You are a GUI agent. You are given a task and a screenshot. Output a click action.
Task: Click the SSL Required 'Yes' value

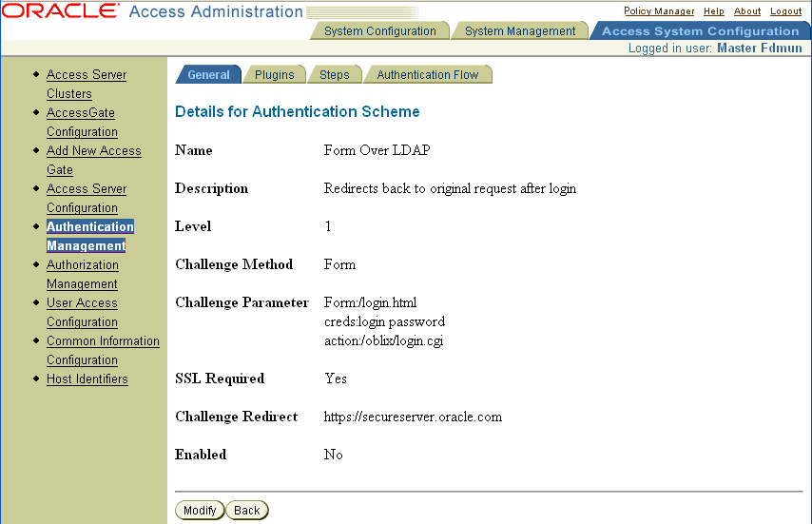(x=336, y=378)
